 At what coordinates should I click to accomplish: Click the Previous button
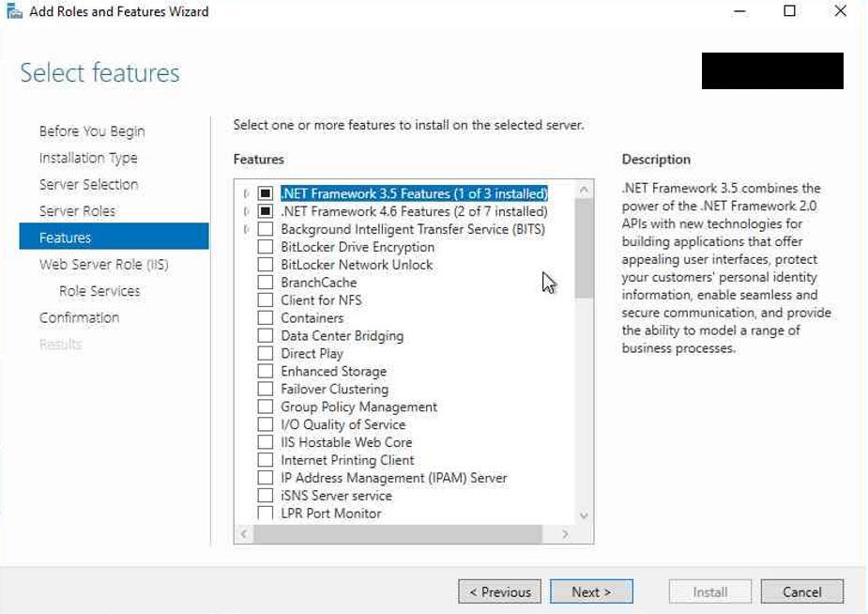pyautogui.click(x=499, y=591)
